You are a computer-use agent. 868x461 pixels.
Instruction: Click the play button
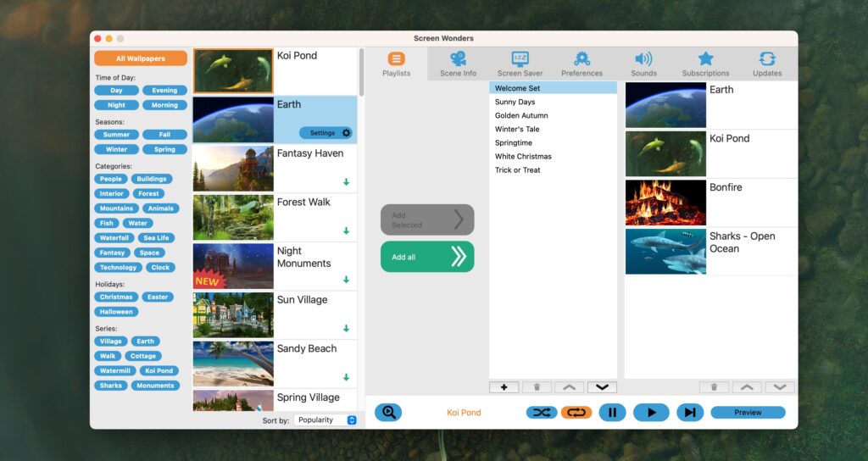coord(651,413)
